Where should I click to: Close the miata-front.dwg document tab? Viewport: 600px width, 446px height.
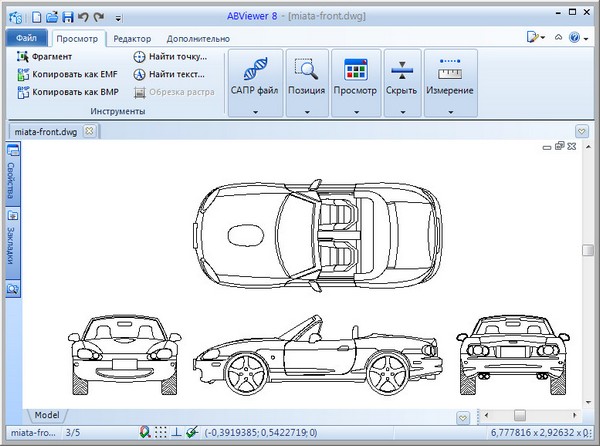pos(89,131)
